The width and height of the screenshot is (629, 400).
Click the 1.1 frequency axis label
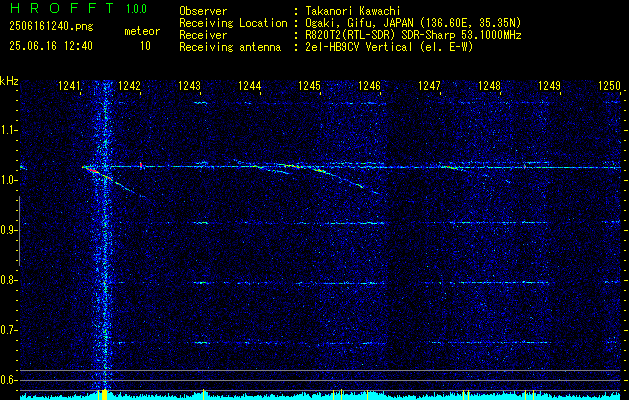click(8, 130)
